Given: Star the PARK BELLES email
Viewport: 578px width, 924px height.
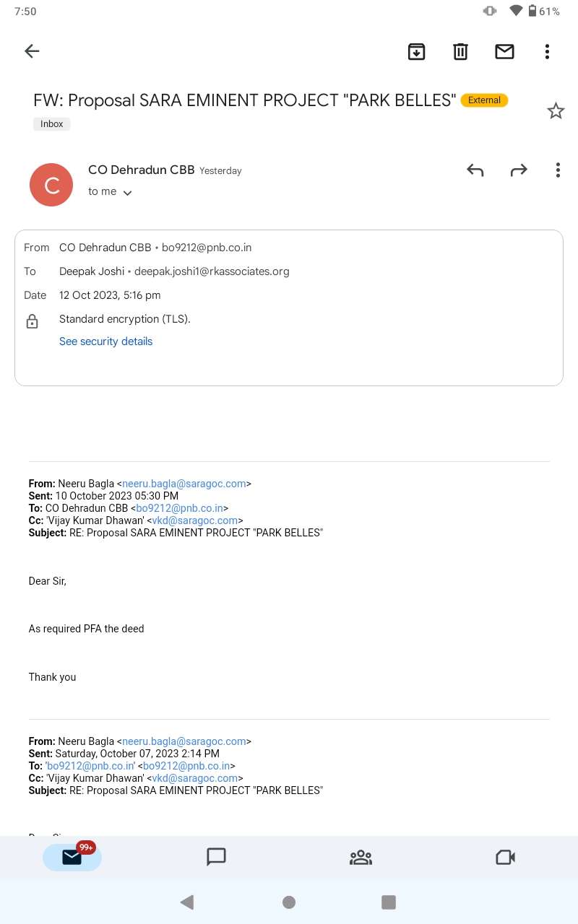Looking at the screenshot, I should coord(556,110).
